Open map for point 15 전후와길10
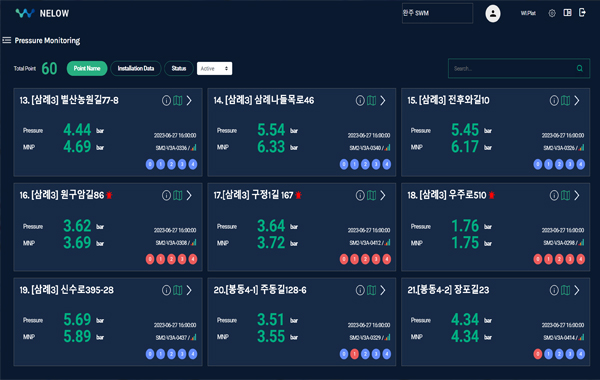 point(566,101)
